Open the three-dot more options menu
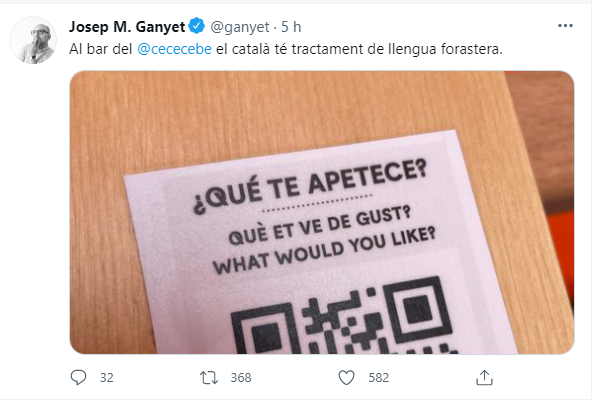 [565, 26]
